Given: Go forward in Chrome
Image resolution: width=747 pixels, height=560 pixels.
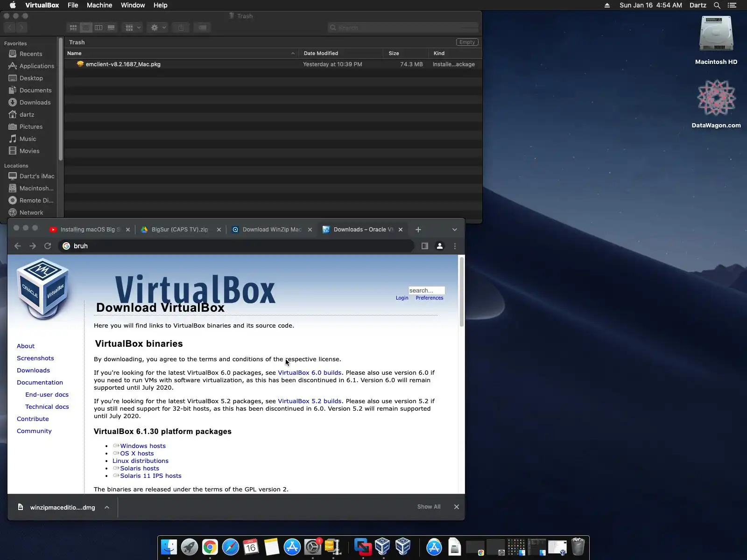Looking at the screenshot, I should (x=33, y=246).
